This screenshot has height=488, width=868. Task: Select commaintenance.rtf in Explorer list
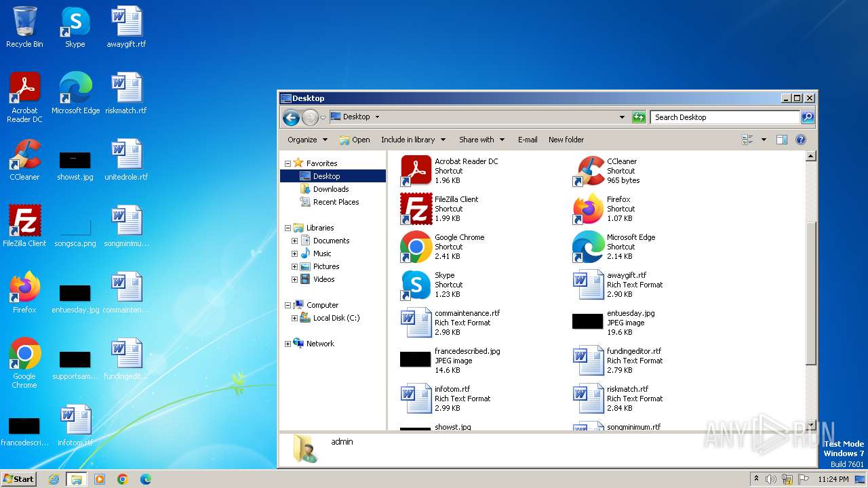click(450, 323)
